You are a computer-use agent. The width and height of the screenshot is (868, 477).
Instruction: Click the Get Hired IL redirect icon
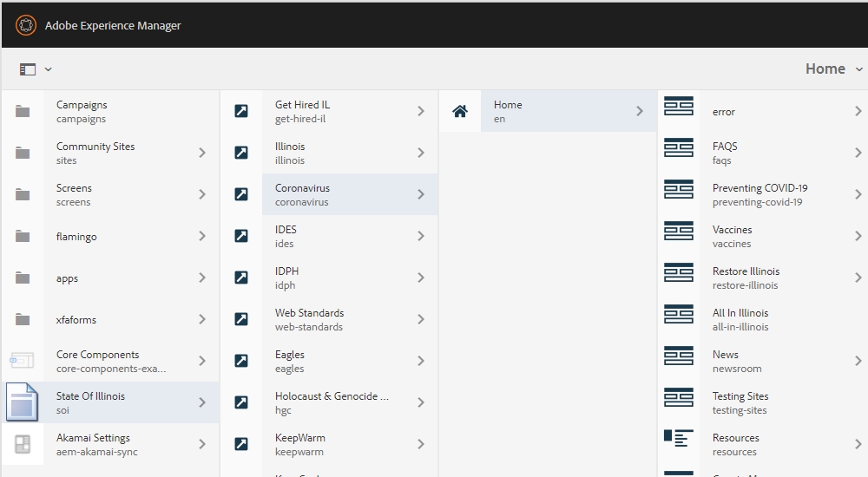(x=241, y=111)
